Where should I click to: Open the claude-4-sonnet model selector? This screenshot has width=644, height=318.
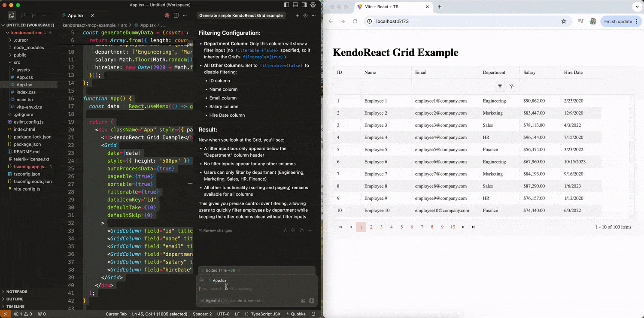245,300
